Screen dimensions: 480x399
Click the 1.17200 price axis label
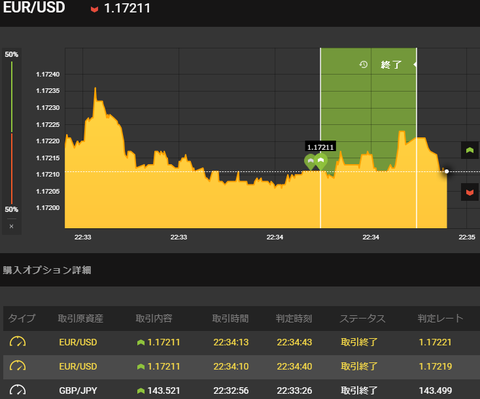48,208
